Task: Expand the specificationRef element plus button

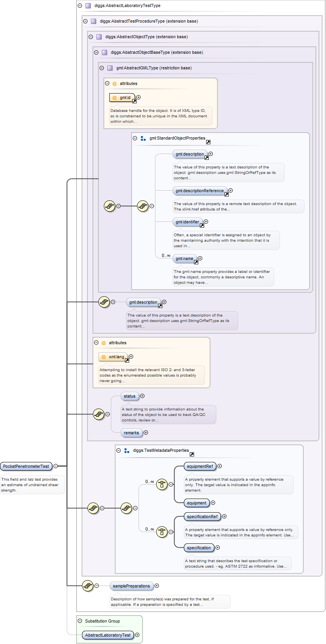Action: pyautogui.click(x=224, y=517)
